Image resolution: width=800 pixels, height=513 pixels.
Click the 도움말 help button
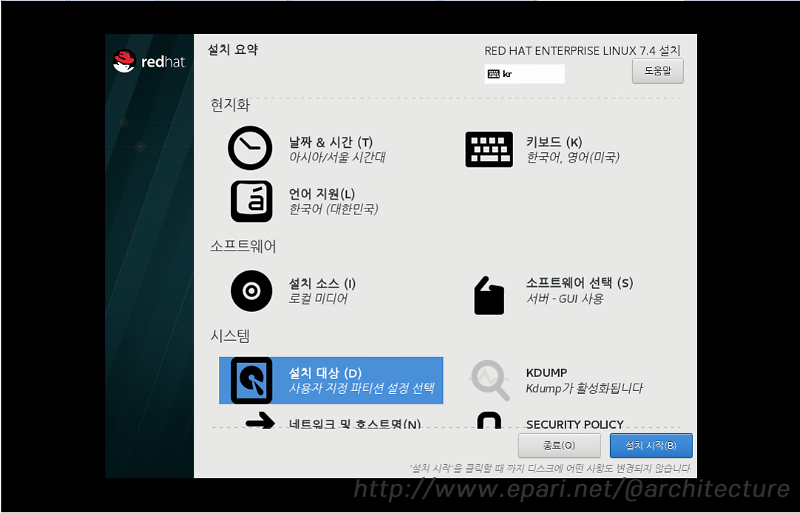point(658,71)
